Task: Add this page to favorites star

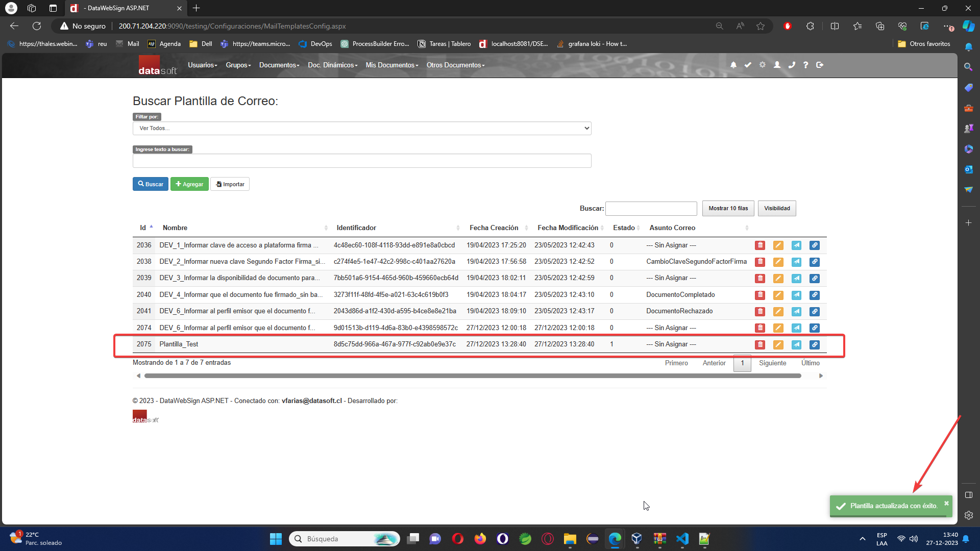Action: (761, 26)
